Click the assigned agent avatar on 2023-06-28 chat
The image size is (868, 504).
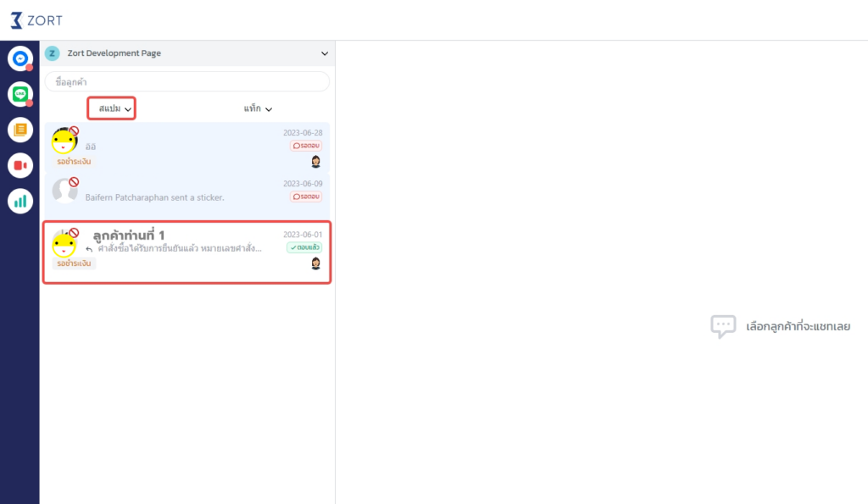coord(315,161)
